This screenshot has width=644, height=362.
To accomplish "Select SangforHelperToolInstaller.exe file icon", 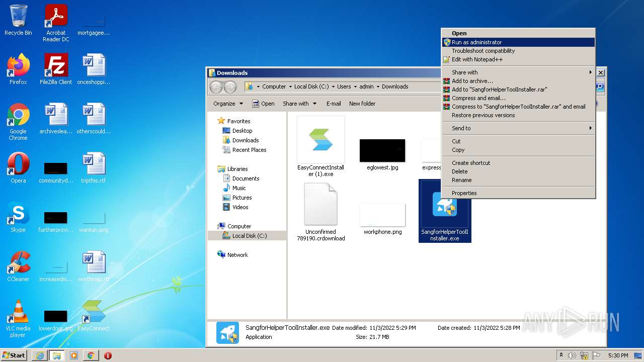I will [445, 211].
